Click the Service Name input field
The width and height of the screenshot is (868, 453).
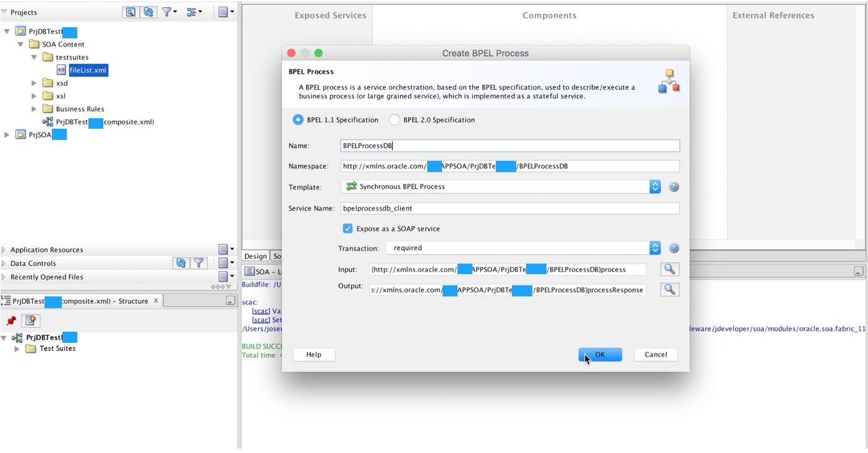coord(510,209)
